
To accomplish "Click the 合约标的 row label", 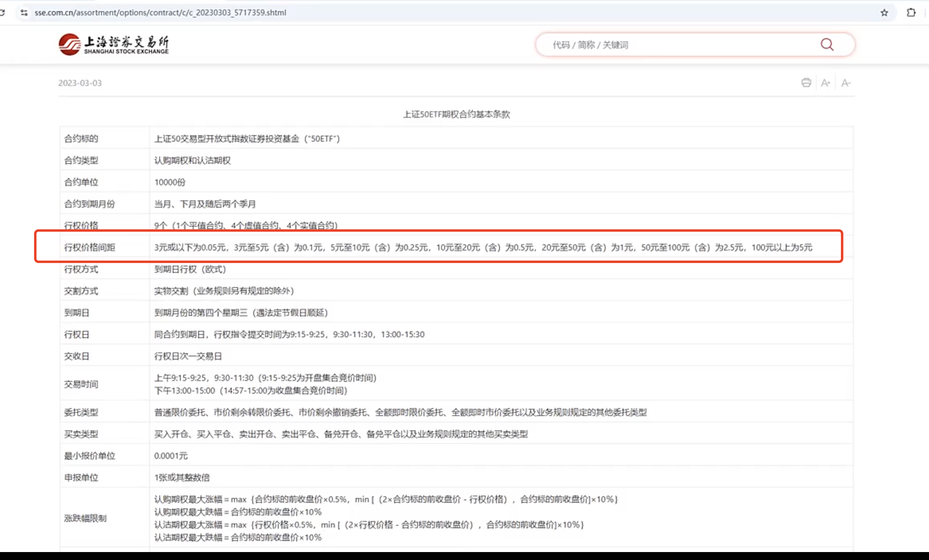I will pos(81,138).
